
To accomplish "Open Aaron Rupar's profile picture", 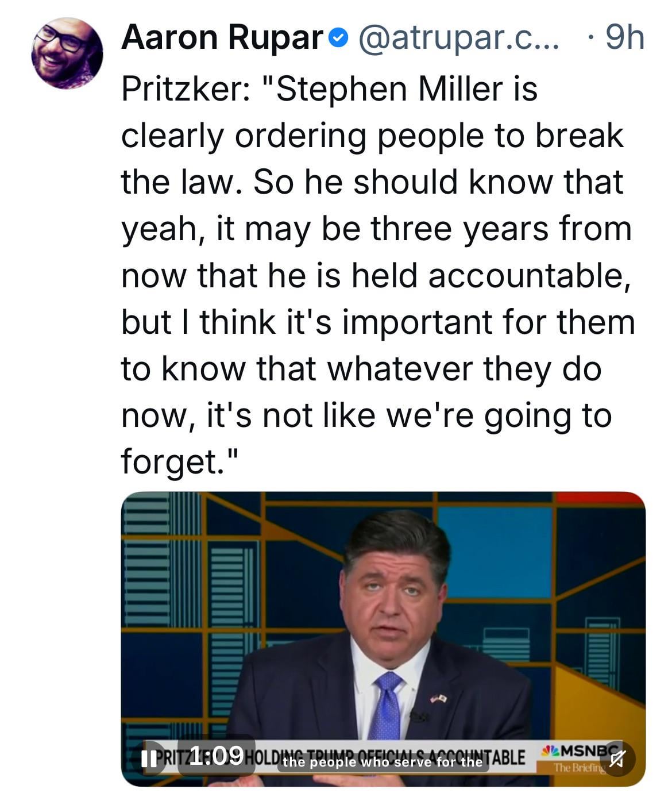I will 67,53.
